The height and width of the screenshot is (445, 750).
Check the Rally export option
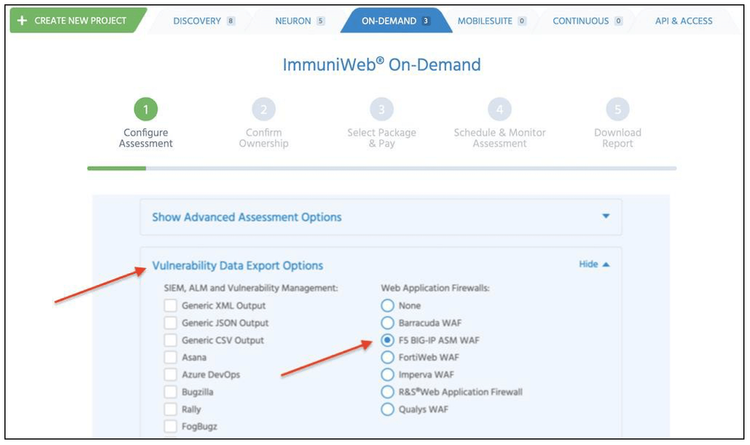tap(170, 409)
